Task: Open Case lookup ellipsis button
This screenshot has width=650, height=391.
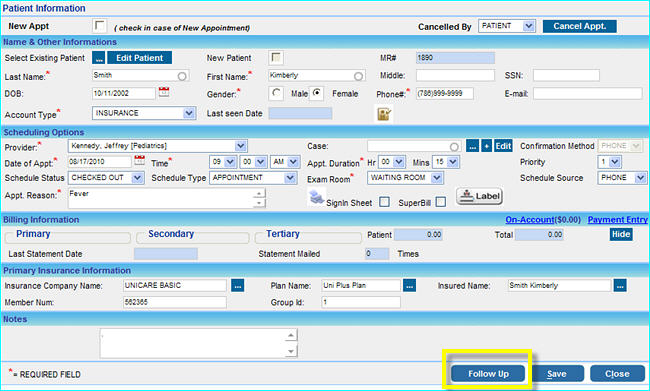Action: (x=473, y=146)
